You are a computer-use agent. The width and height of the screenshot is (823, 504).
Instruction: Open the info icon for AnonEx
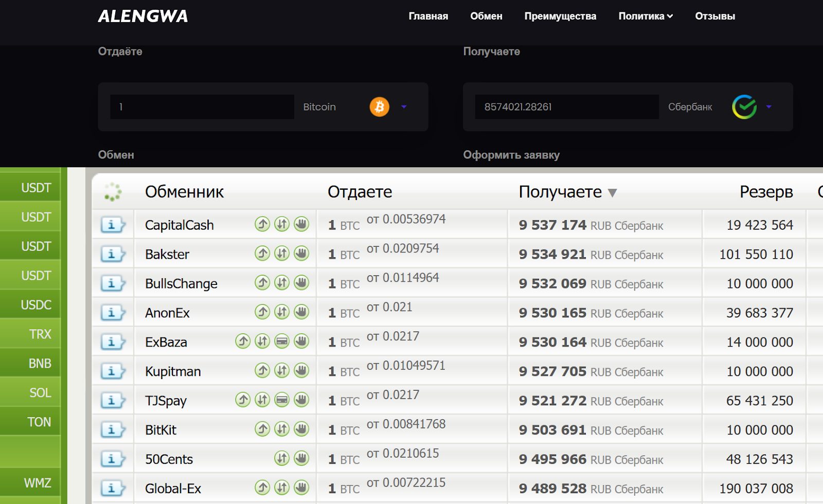click(113, 313)
